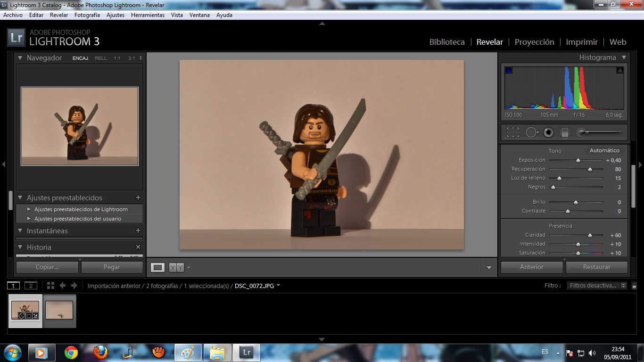Open Google Chrome from the taskbar

[x=71, y=353]
